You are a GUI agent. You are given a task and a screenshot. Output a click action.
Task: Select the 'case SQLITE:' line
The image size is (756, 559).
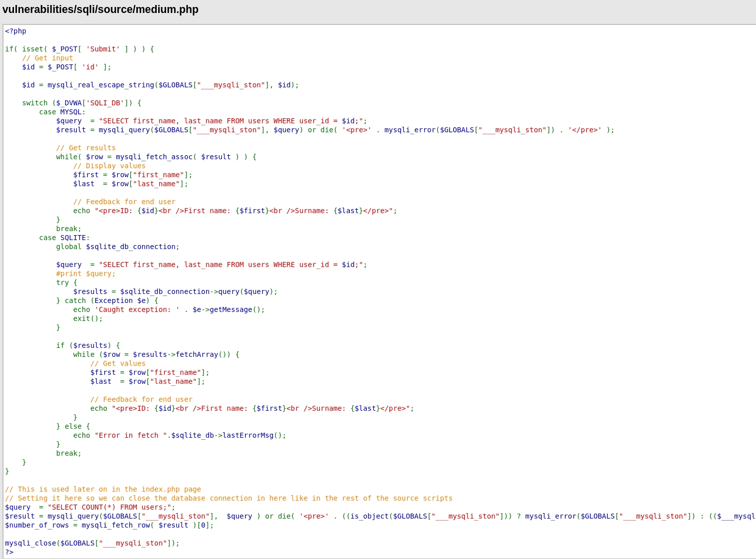[64, 238]
